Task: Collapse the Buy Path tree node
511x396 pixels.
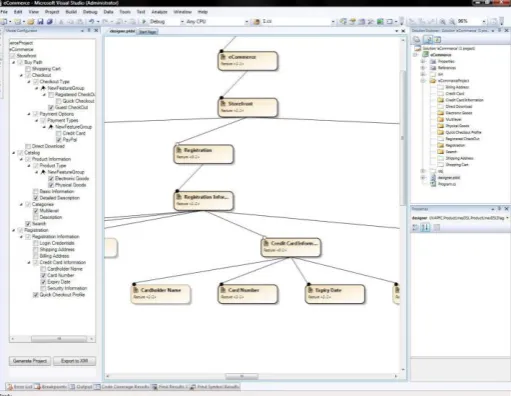Action: (x=14, y=62)
